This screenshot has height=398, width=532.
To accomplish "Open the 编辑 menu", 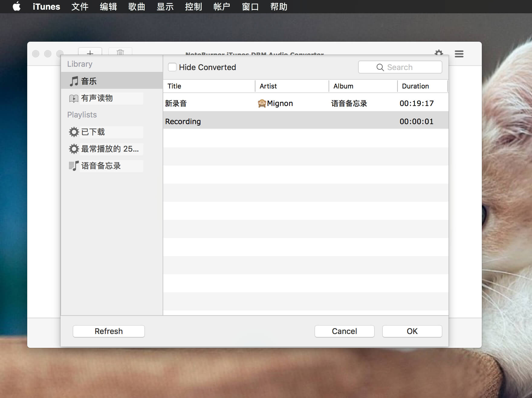I will pyautogui.click(x=108, y=6).
